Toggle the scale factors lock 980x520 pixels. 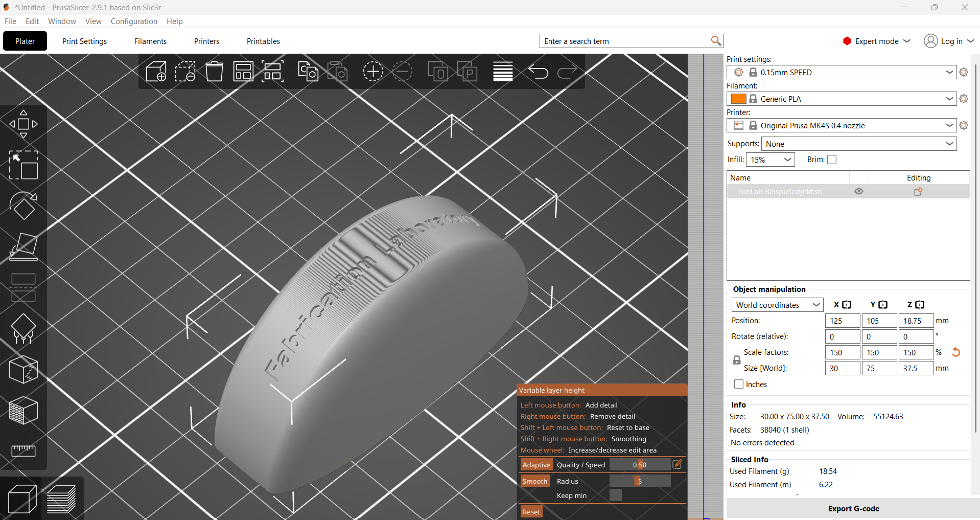737,360
